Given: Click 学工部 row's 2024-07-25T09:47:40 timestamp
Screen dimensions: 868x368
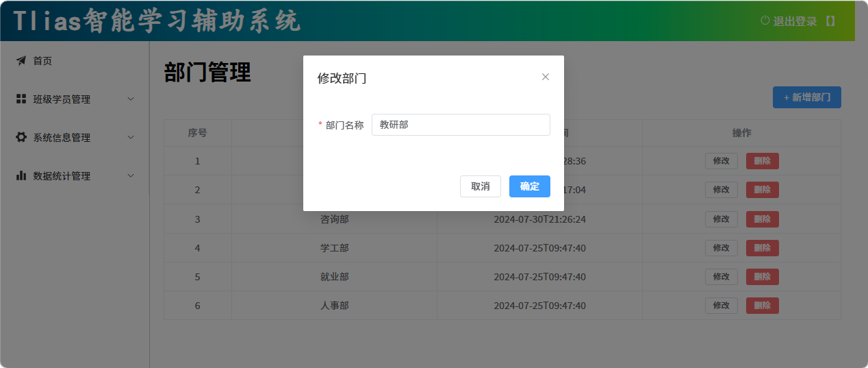Looking at the screenshot, I should click(x=540, y=248).
